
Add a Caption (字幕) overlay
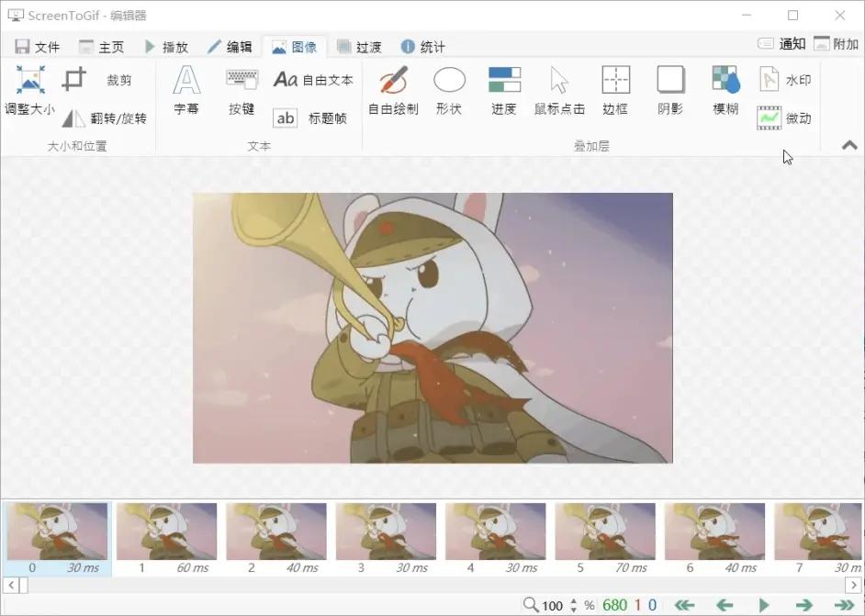tap(186, 91)
